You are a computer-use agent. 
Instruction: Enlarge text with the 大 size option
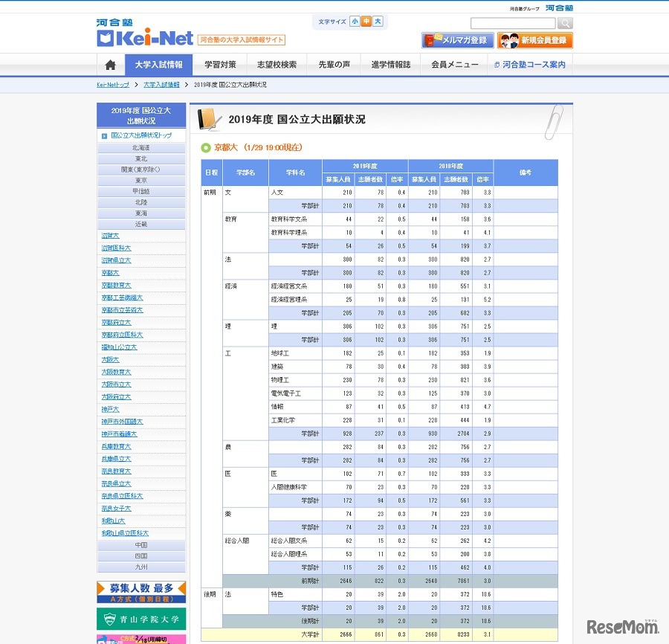tap(379, 22)
